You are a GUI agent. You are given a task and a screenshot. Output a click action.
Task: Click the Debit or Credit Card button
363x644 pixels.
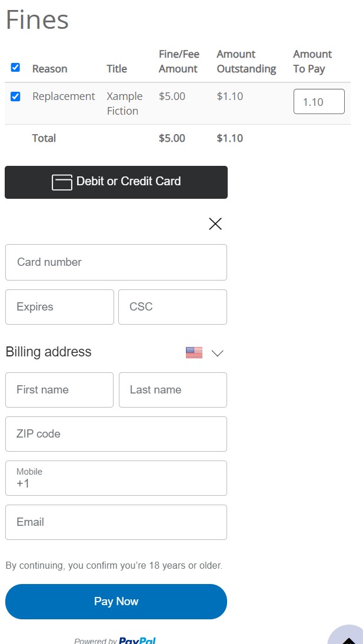(116, 182)
